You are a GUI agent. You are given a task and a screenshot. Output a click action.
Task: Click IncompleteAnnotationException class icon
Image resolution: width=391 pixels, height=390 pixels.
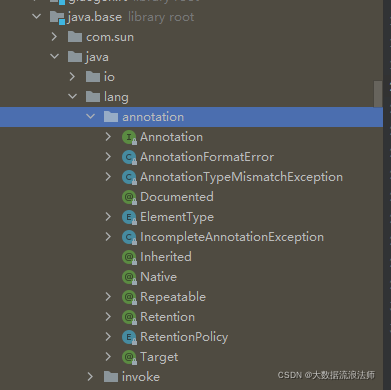point(129,237)
